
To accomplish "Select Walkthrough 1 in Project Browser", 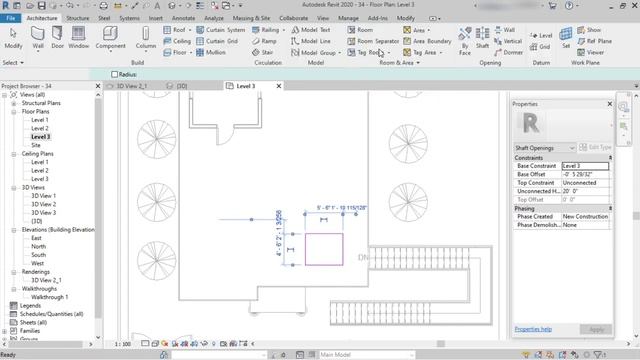I will pos(49,297).
